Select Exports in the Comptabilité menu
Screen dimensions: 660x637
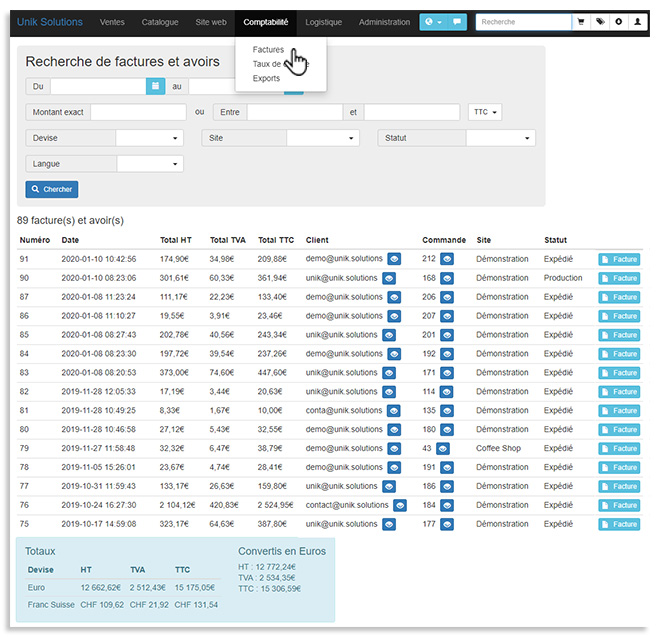click(x=266, y=78)
